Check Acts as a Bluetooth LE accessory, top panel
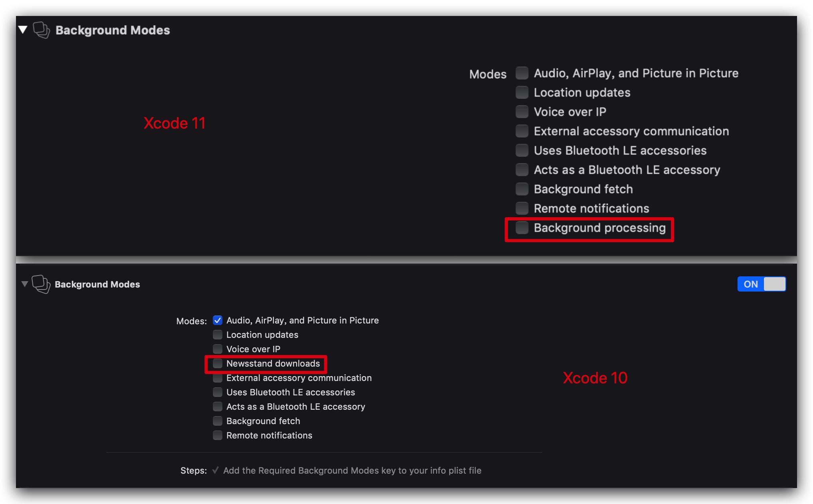The image size is (813, 504). click(522, 170)
